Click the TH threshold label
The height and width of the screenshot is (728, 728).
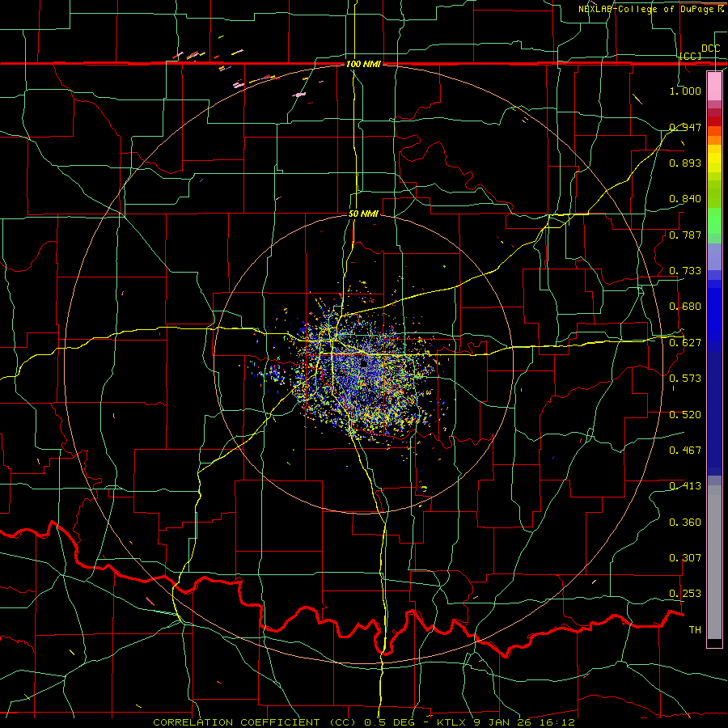(695, 630)
